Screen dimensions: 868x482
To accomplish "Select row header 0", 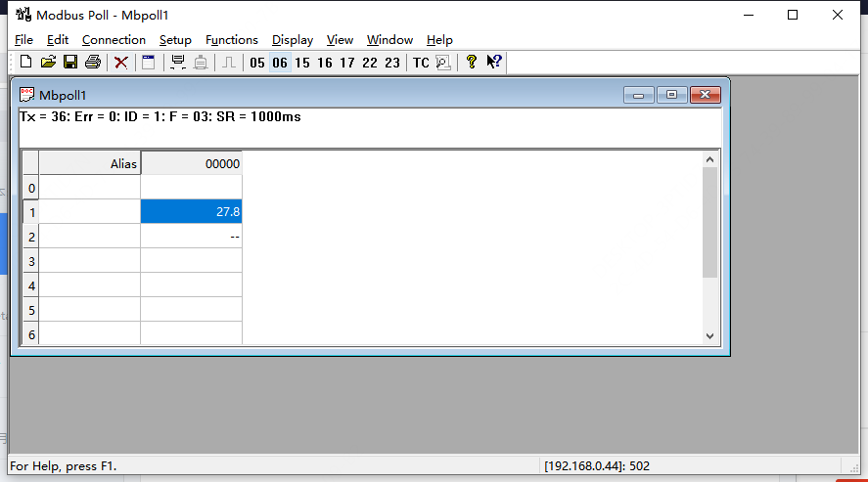I will [31, 188].
